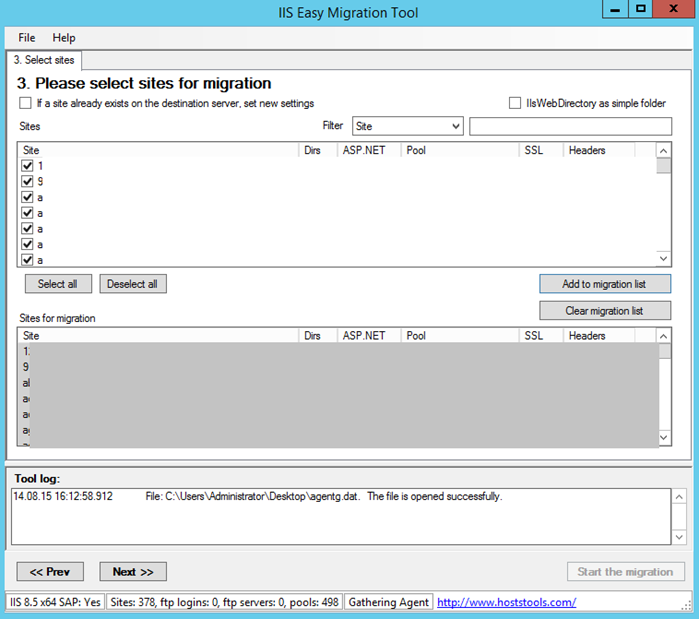Click scroll-up arrow of Sites list

click(x=663, y=151)
